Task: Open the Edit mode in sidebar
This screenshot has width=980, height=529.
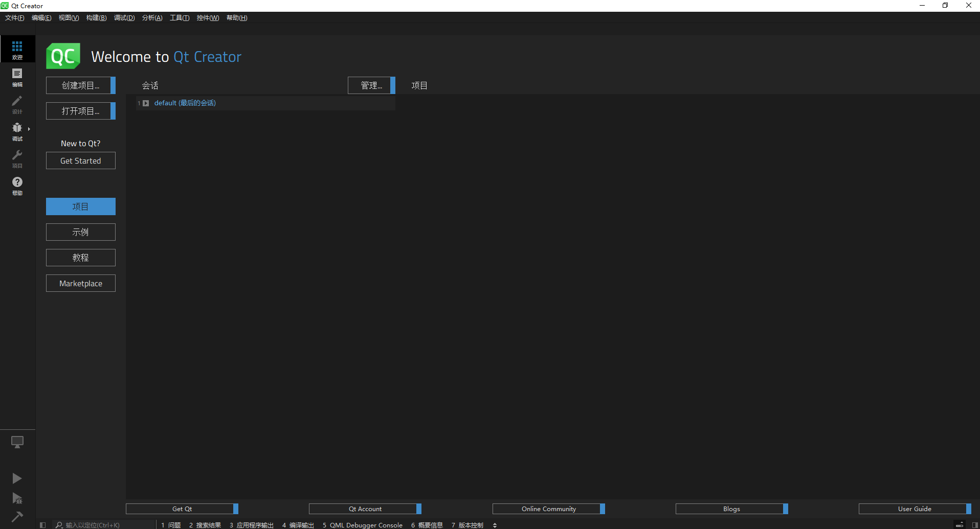Action: (x=17, y=77)
